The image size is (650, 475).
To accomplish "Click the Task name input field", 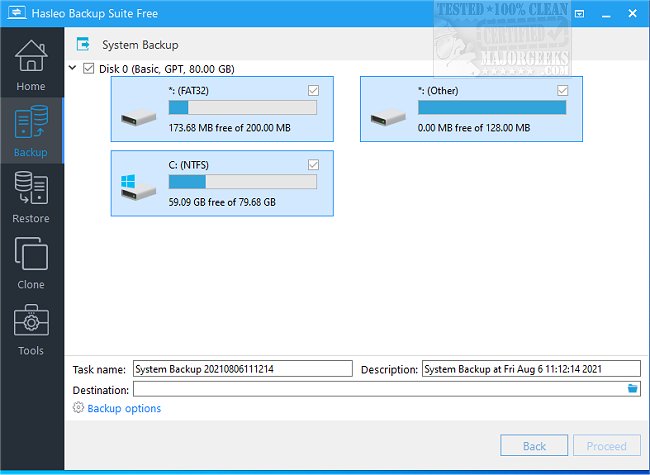I will (243, 368).
